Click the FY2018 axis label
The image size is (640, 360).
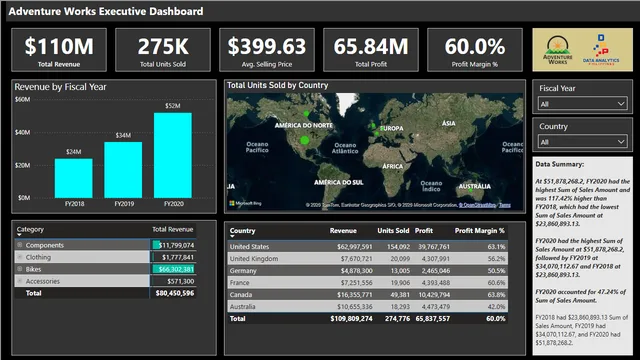[74, 204]
